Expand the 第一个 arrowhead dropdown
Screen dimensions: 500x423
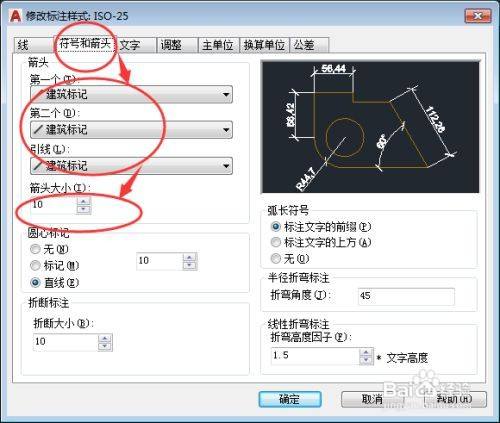(131, 94)
